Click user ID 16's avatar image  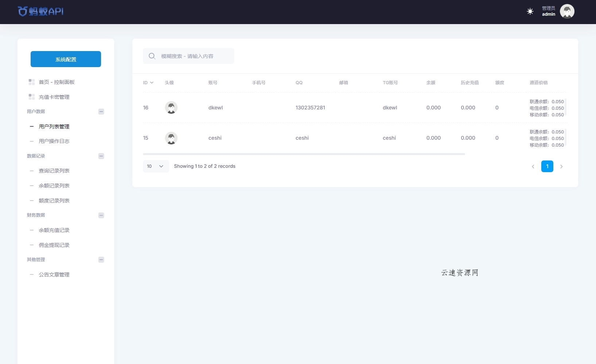[x=171, y=107]
